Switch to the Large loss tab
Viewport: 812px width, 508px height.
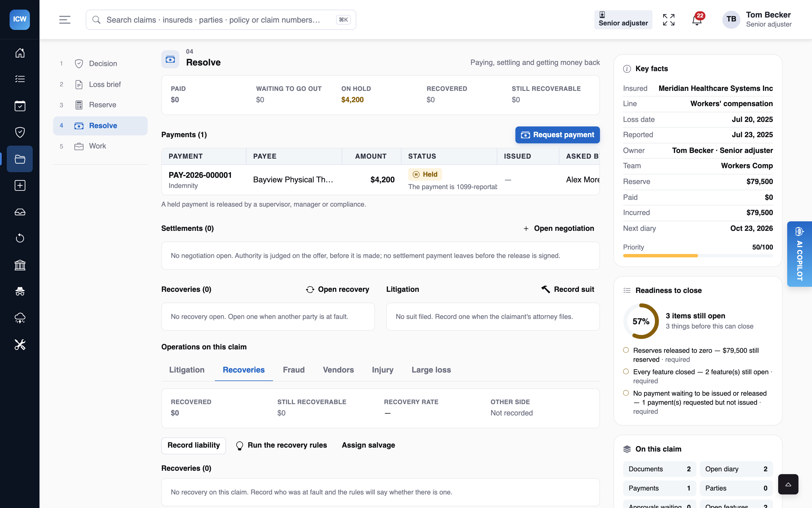tap(431, 370)
